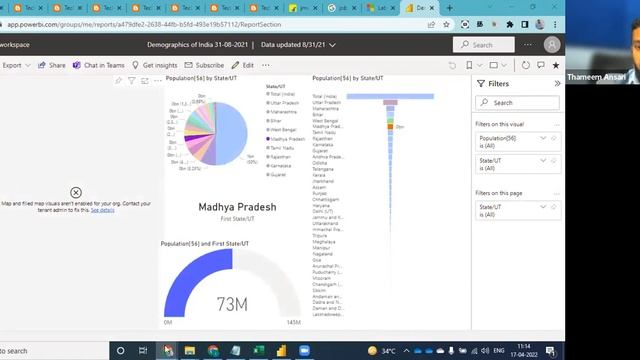
Task: Open Excel from the taskbar
Action: pyautogui.click(x=258, y=351)
